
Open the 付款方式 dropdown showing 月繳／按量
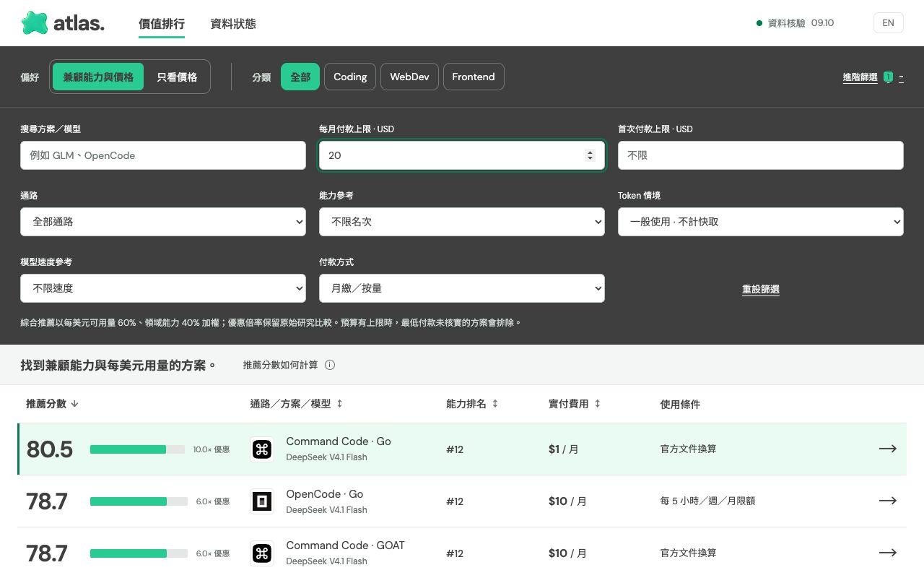pyautogui.click(x=462, y=288)
